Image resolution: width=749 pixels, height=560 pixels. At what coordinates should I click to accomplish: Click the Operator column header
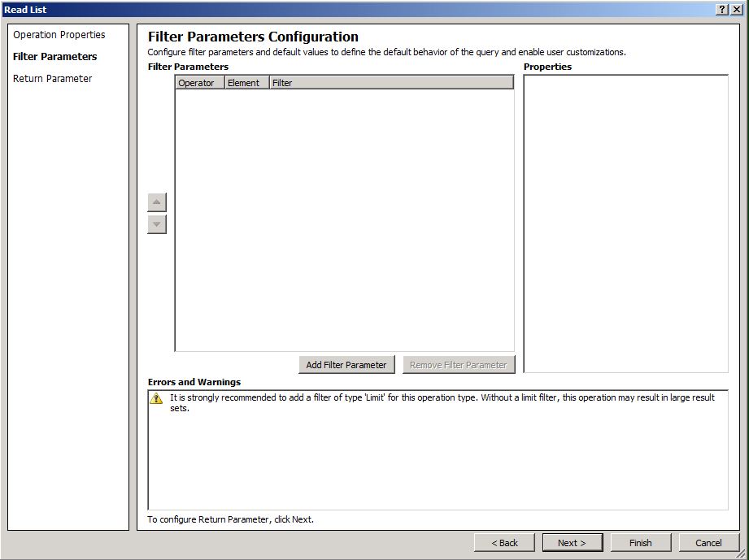pyautogui.click(x=200, y=83)
